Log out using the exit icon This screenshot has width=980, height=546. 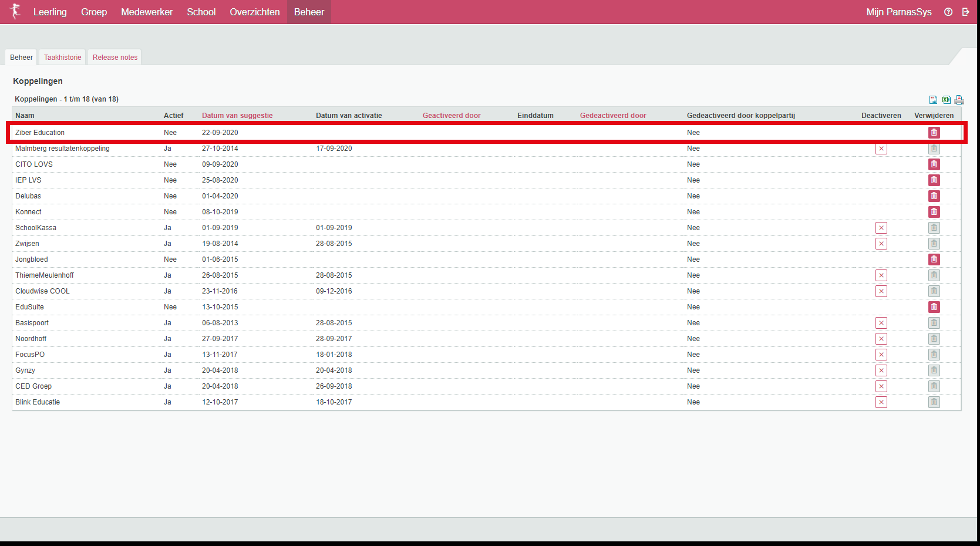(965, 12)
